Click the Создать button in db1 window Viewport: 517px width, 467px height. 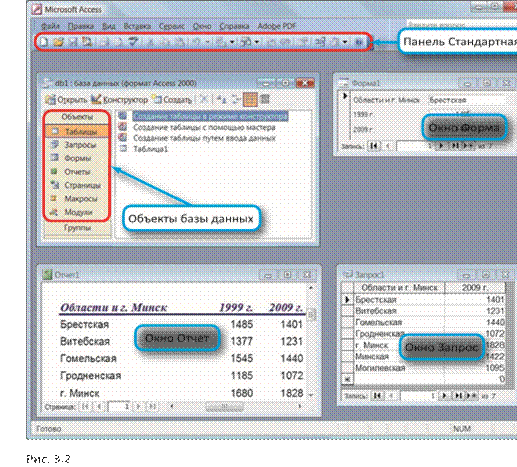172,99
